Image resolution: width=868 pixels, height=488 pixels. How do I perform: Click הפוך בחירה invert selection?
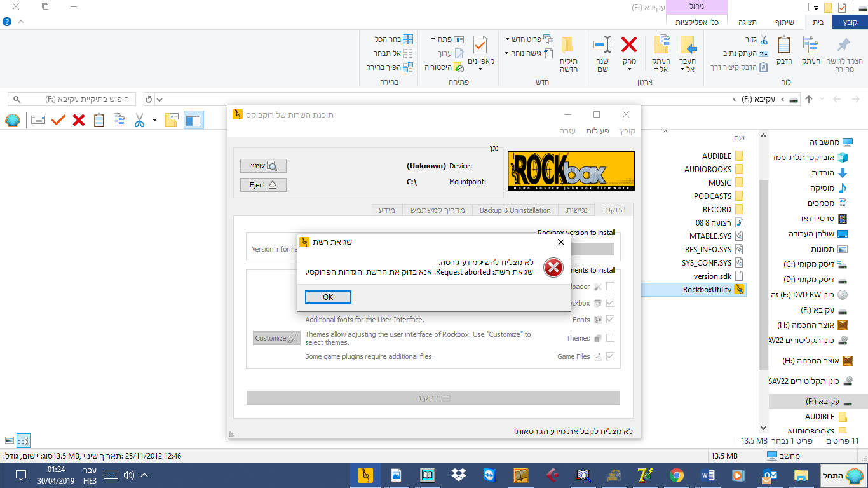point(390,67)
